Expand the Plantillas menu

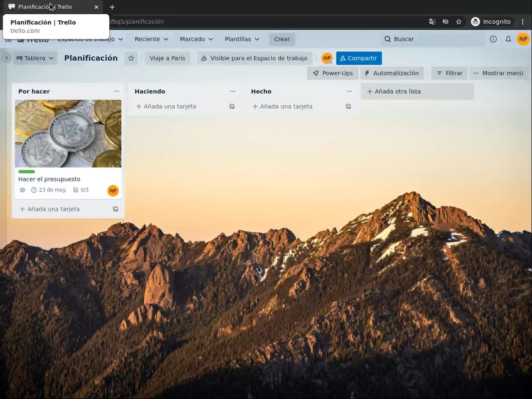242,39
